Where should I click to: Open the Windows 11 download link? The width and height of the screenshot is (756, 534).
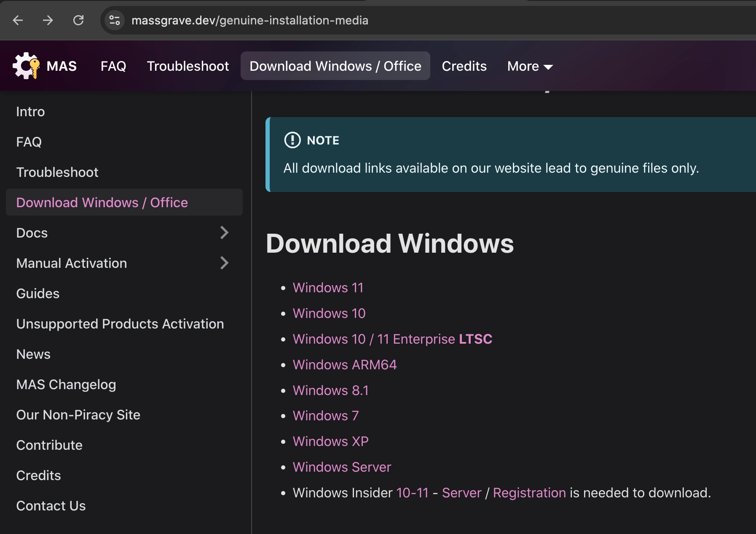(x=328, y=288)
